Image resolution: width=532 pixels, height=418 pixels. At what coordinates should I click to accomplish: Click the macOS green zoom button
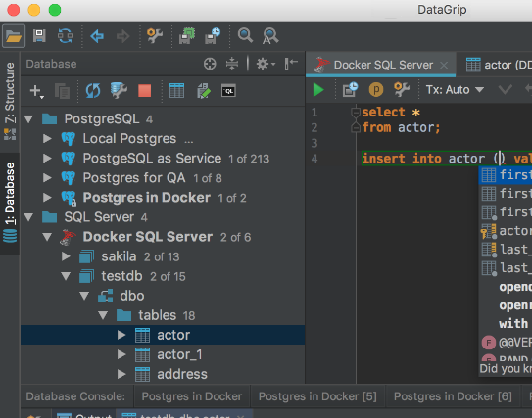[55, 10]
